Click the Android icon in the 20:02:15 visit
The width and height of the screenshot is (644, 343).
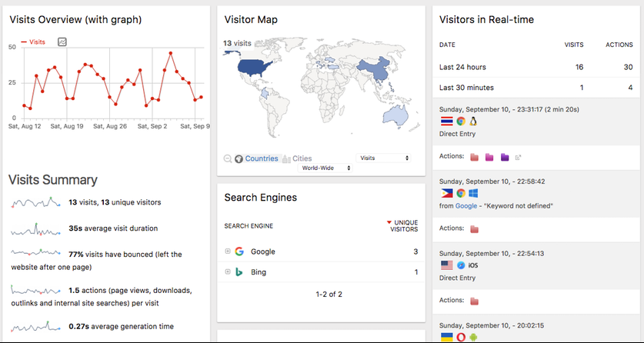point(473,338)
